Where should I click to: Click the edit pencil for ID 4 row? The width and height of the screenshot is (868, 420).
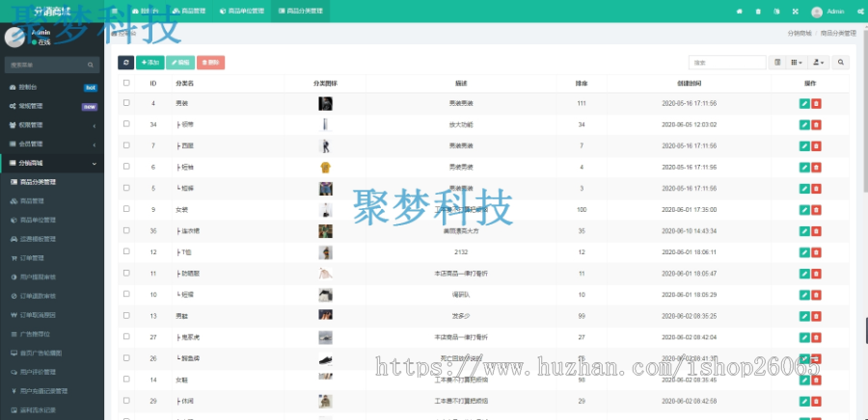click(x=804, y=103)
